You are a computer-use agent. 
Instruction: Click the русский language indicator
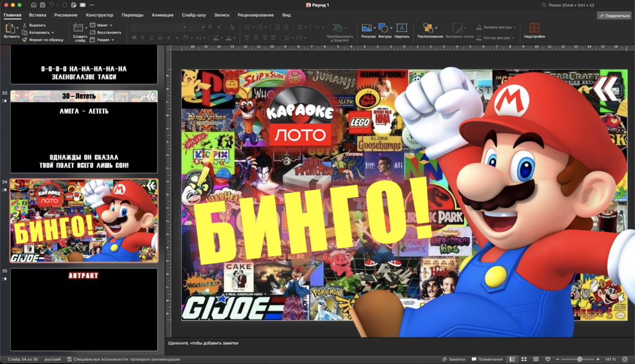53,359
